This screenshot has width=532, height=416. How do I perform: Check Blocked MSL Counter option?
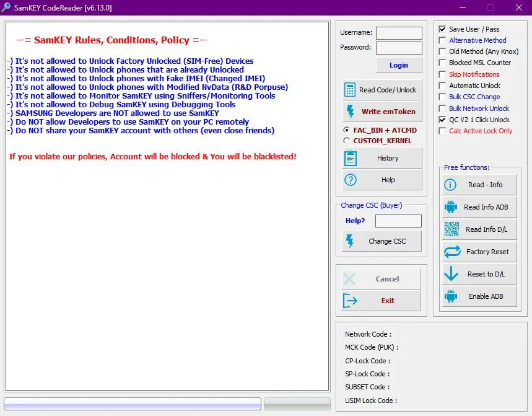tap(442, 63)
